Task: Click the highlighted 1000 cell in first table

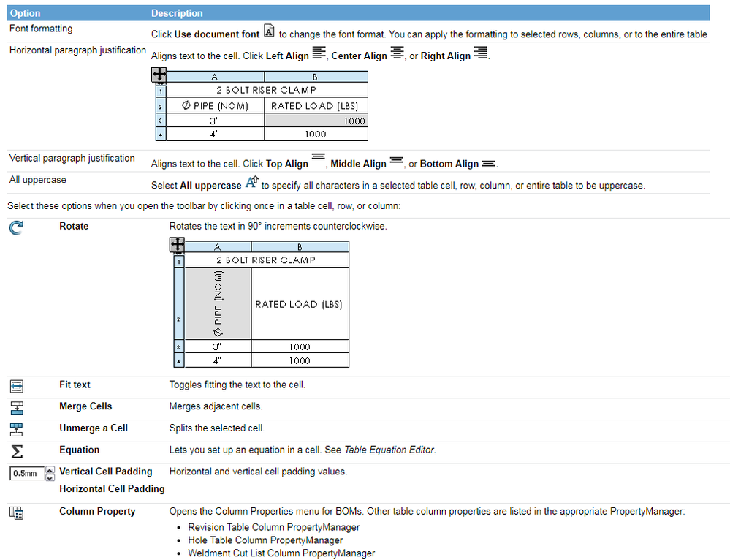Action: point(316,121)
